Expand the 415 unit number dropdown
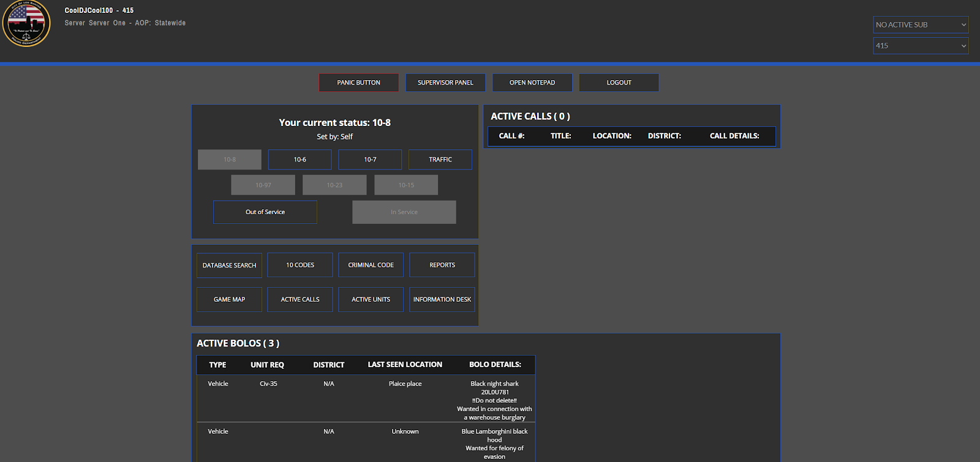 click(x=920, y=45)
